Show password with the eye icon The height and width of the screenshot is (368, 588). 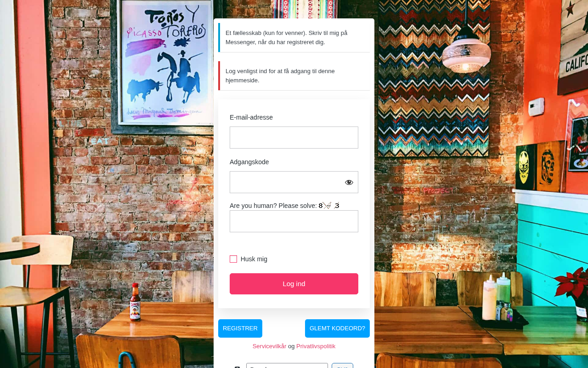pyautogui.click(x=349, y=182)
